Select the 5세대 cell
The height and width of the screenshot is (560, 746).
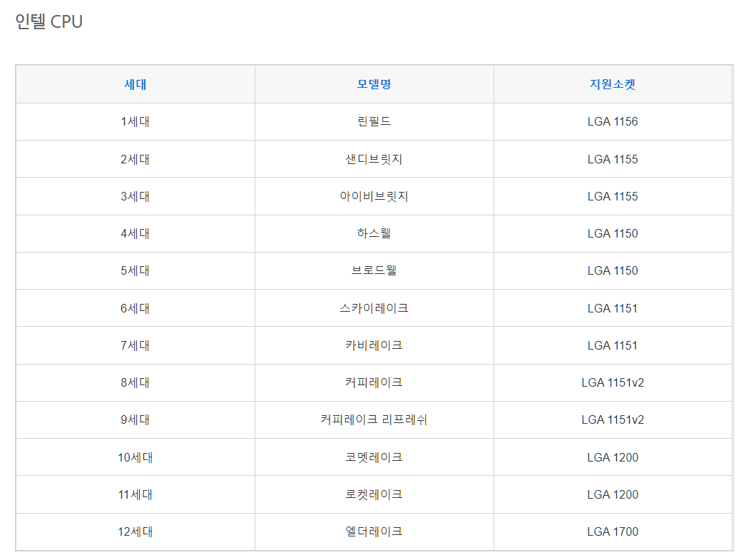click(x=135, y=270)
